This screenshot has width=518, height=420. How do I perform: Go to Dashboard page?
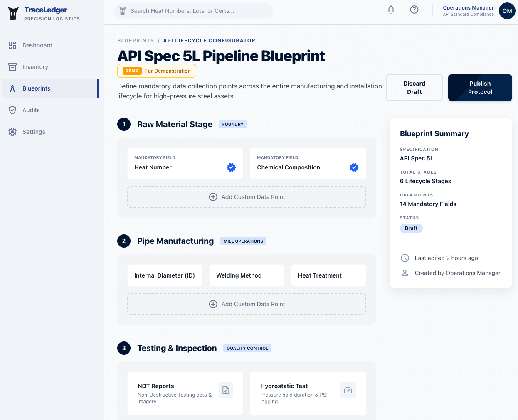[50, 45]
